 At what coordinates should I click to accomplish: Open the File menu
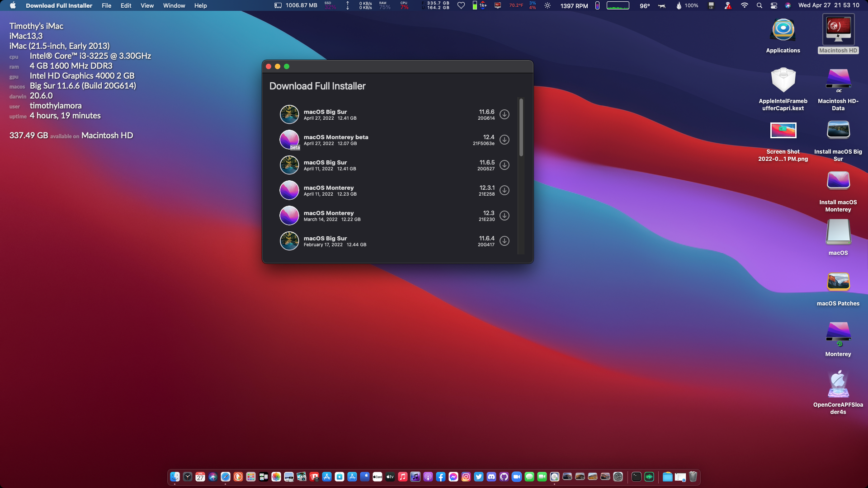(107, 5)
